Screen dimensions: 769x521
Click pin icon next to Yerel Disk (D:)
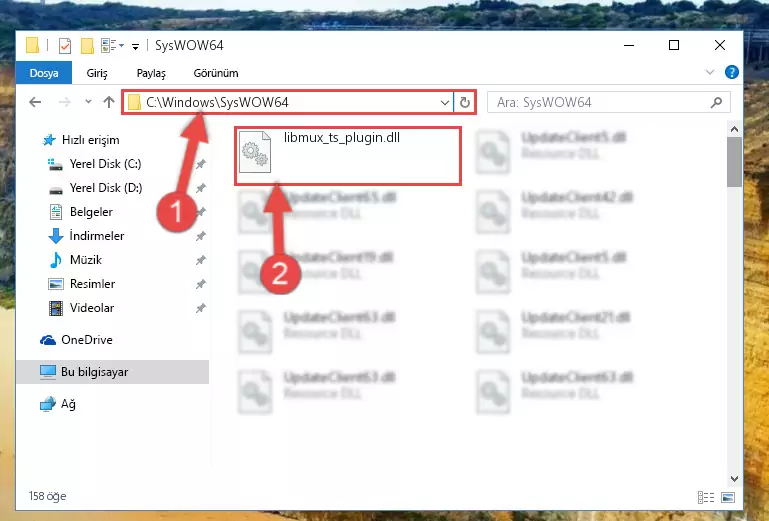point(201,188)
